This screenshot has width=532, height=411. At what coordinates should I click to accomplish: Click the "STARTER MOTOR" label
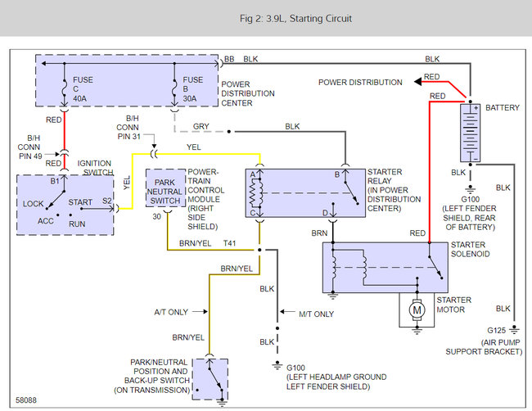453,305
